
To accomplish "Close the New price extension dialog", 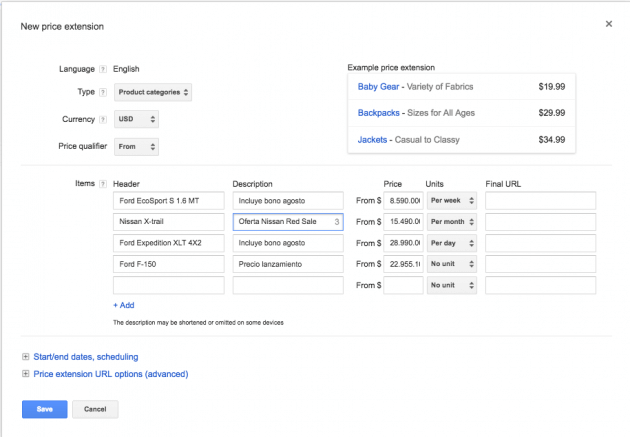I will tap(609, 24).
